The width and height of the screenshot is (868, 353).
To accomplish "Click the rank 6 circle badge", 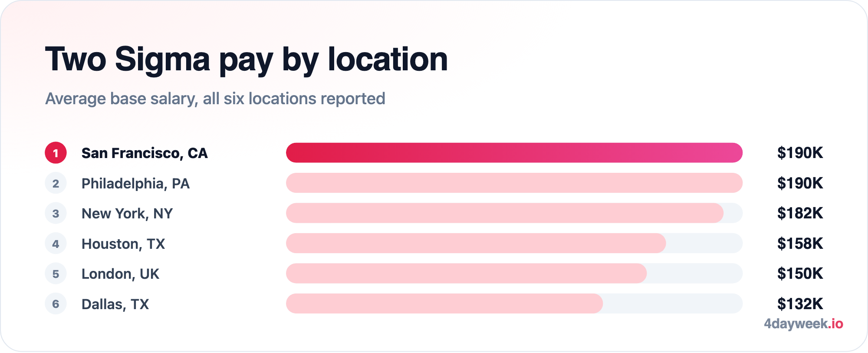I will (x=56, y=304).
